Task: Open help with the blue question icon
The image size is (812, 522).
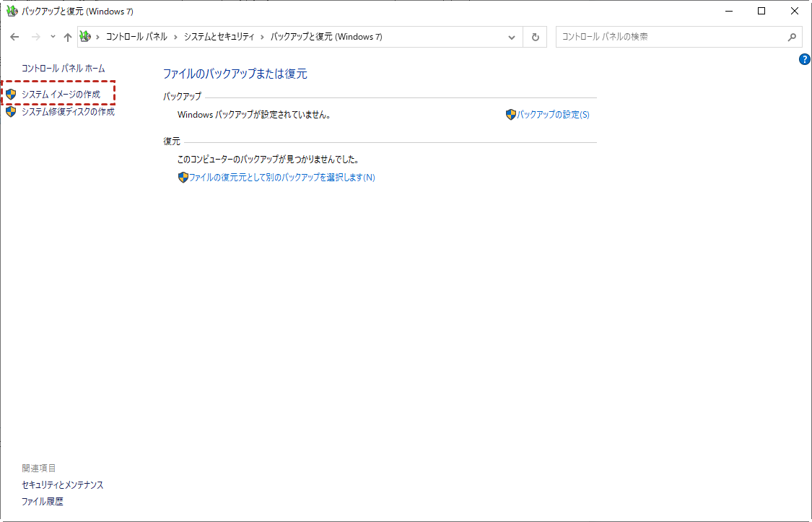Action: click(x=804, y=59)
